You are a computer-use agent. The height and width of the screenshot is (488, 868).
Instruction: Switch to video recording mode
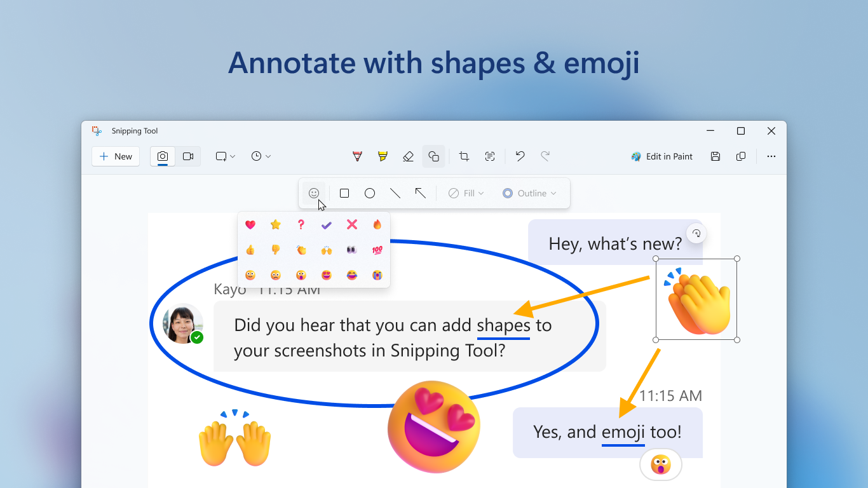[x=187, y=156]
